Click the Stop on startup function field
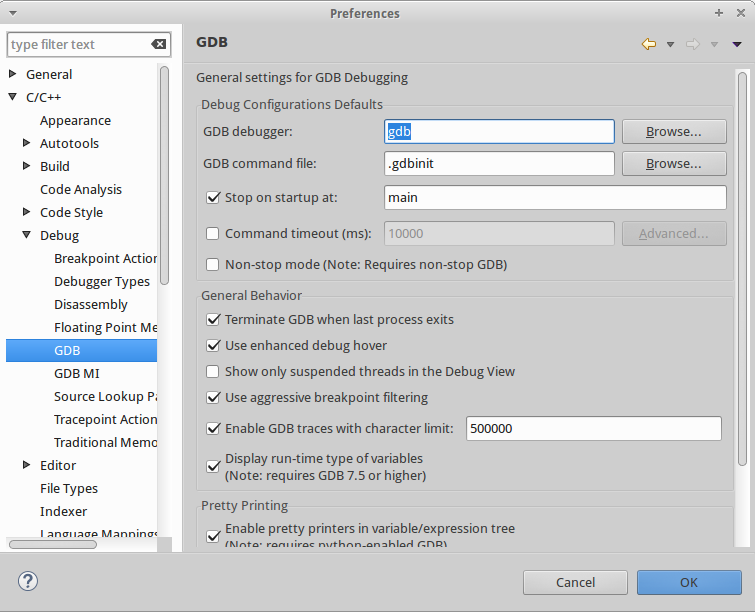This screenshot has width=755, height=612. (x=555, y=197)
